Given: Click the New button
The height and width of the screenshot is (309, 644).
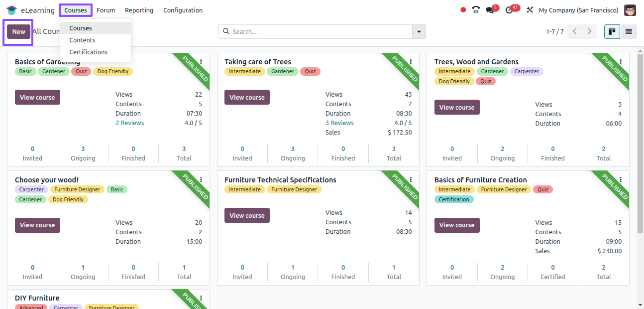Looking at the screenshot, I should click(18, 31).
